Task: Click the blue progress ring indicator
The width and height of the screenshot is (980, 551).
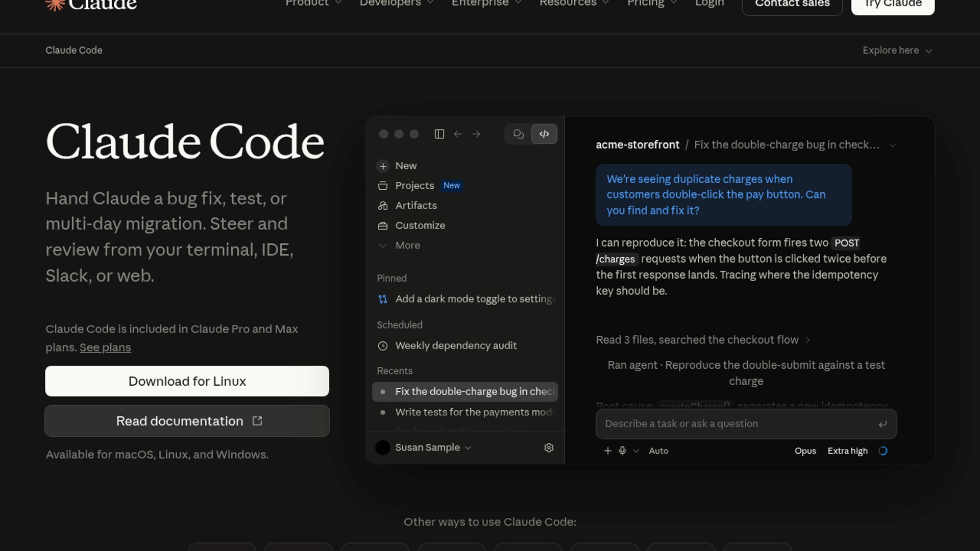Action: (883, 451)
